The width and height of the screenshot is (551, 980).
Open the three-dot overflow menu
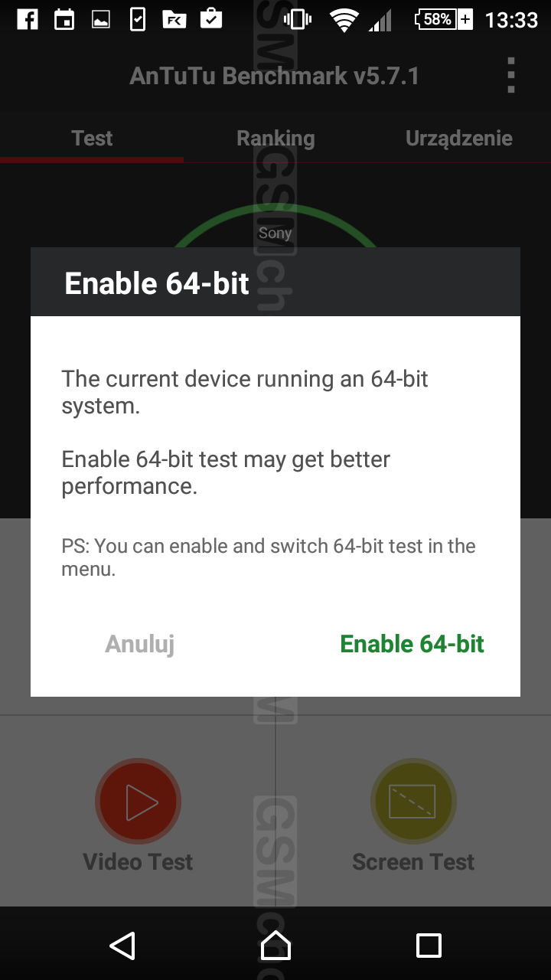[x=510, y=76]
